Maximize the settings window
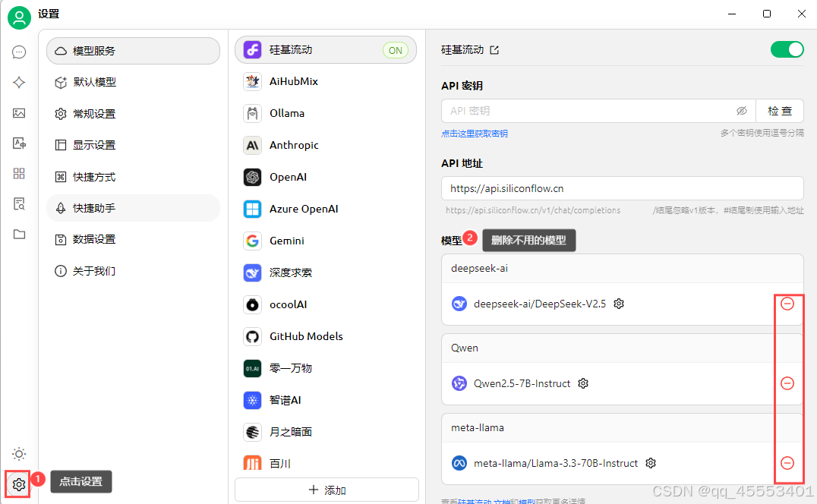The width and height of the screenshot is (817, 504). 766,14
